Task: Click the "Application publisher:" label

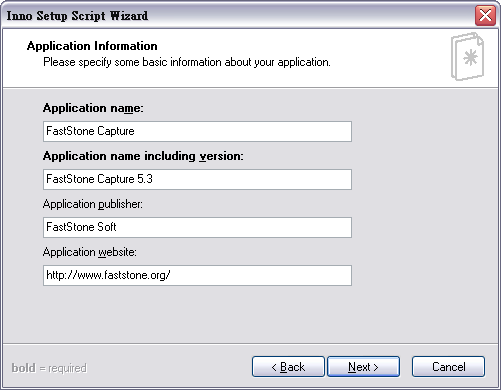Action: pyautogui.click(x=93, y=204)
